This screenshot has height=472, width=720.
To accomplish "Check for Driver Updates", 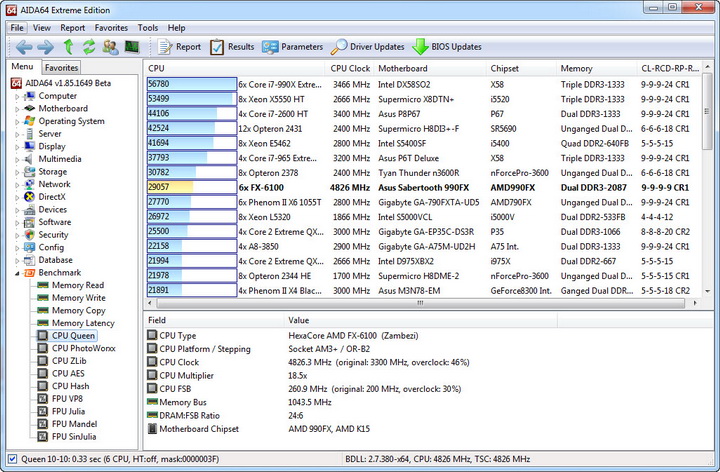I will pos(368,47).
